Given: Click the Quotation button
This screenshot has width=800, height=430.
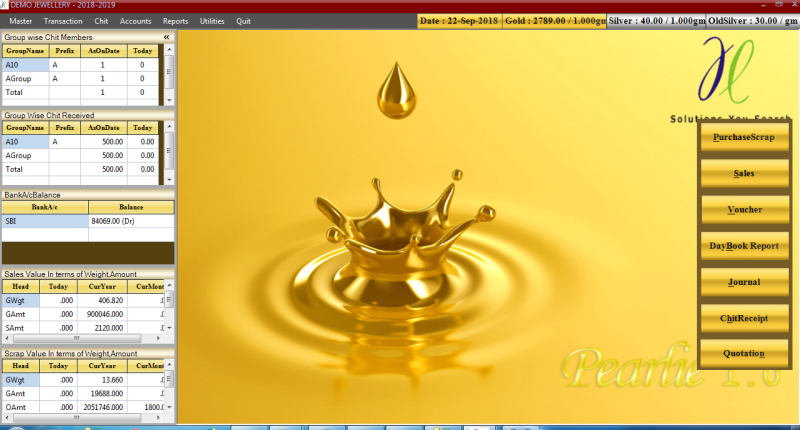Looking at the screenshot, I should (x=743, y=353).
